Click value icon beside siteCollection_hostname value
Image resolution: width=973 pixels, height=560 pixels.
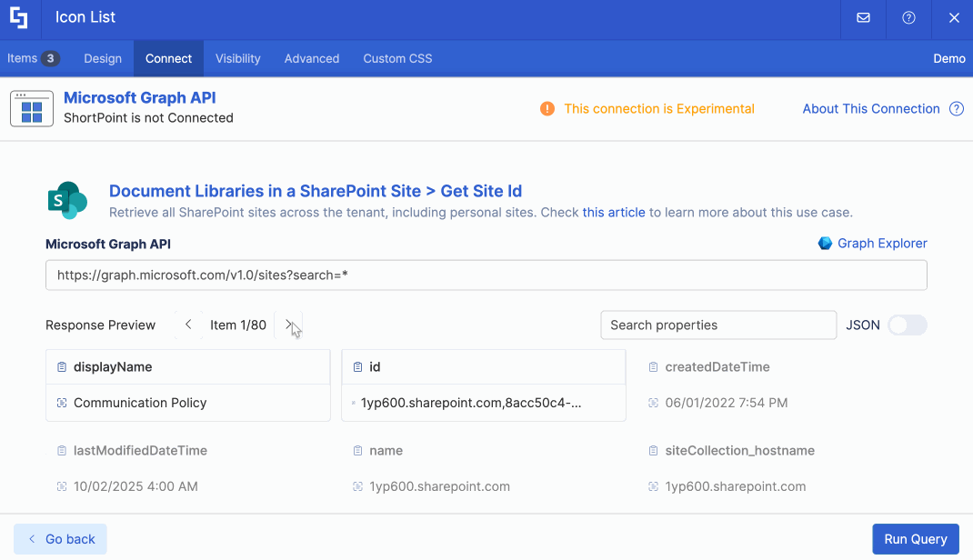tap(653, 487)
